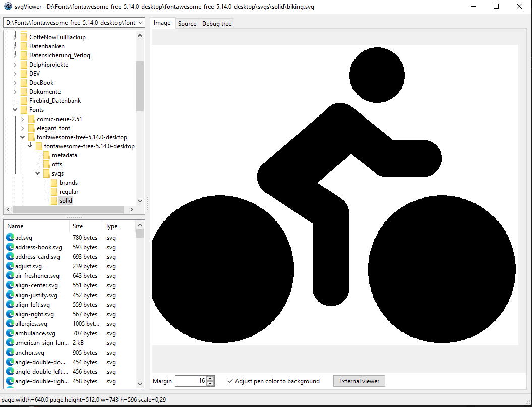This screenshot has height=407, width=532.
Task: Select the align-justify.svg file
Action: tap(36, 295)
